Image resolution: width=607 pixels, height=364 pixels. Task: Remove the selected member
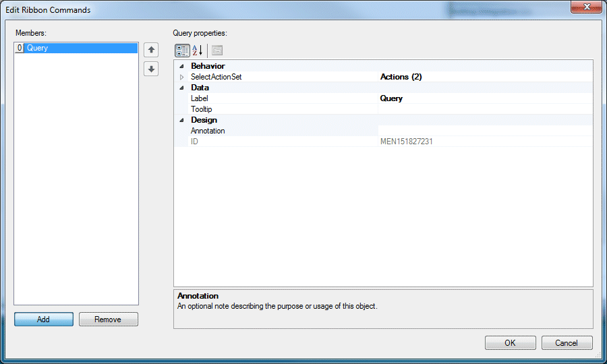pyautogui.click(x=109, y=320)
